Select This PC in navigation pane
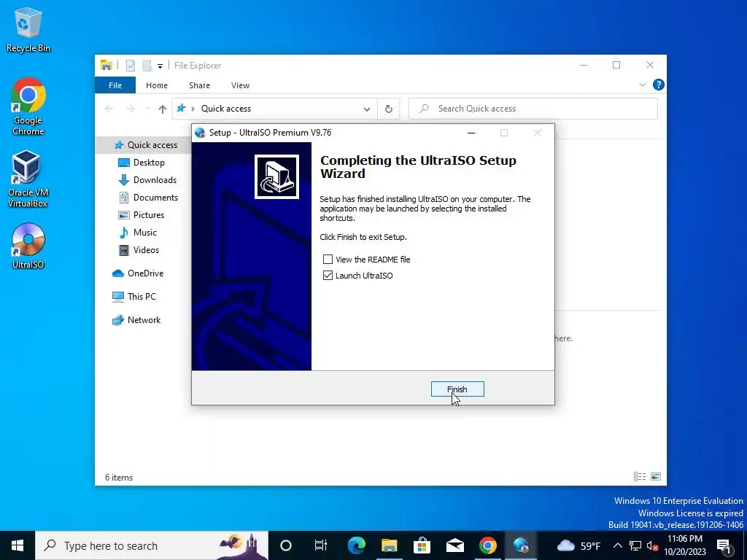 (x=144, y=297)
